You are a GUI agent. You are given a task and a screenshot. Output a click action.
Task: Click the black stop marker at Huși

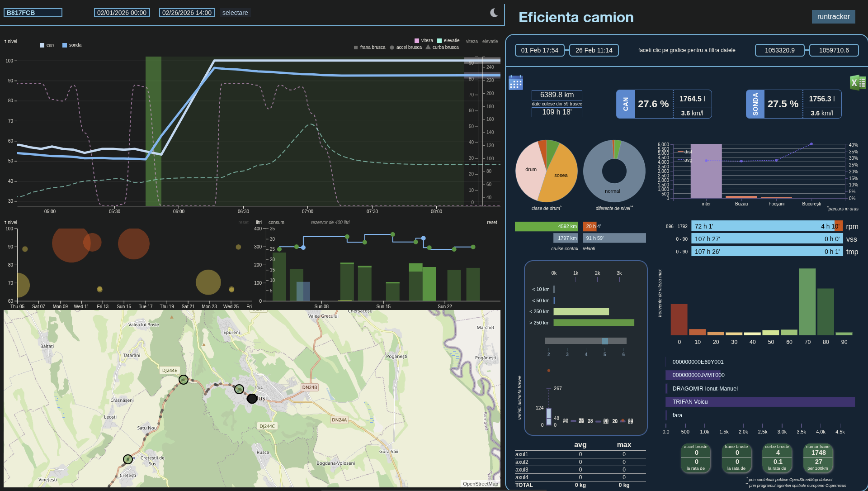pos(252,399)
